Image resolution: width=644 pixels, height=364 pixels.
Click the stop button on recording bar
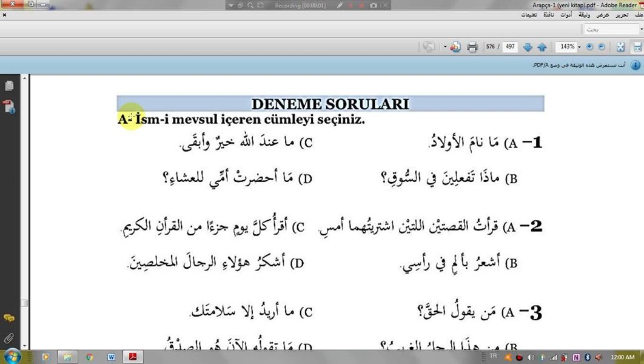(361, 5)
